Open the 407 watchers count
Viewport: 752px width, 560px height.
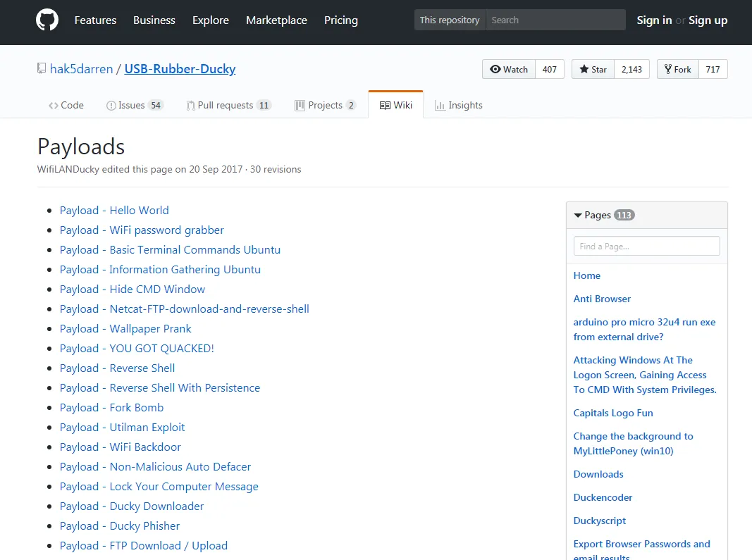tap(550, 69)
